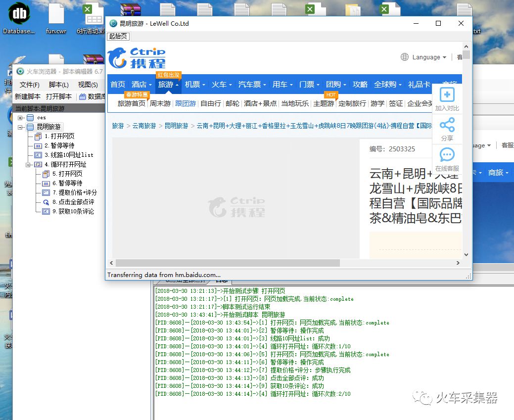Click 首页 in Ctrip navigation
Screen dimensions: 514x420
click(x=118, y=85)
